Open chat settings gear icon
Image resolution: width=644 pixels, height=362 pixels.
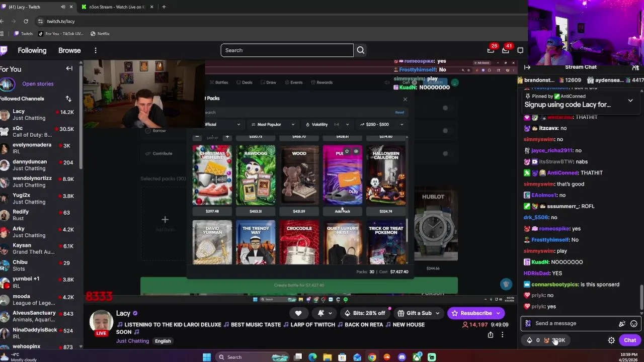click(x=611, y=340)
